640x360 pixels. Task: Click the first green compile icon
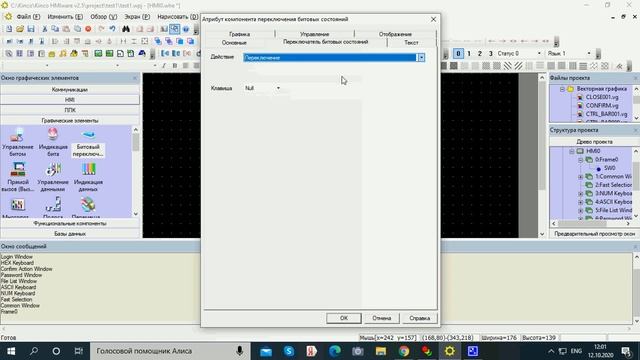click(x=98, y=53)
